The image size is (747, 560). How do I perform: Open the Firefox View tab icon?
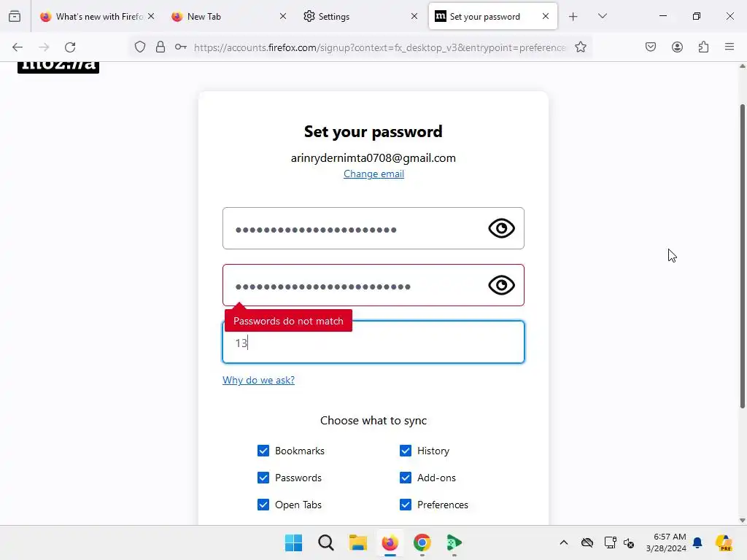click(15, 16)
